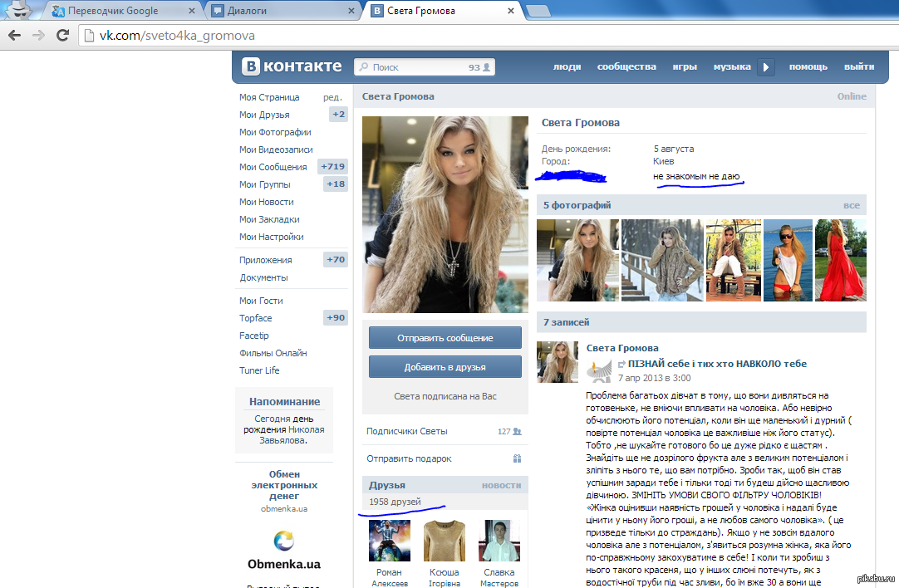Screen dimensions: 899x588
Task: Click the Добавить в друзья button
Action: [x=445, y=367]
